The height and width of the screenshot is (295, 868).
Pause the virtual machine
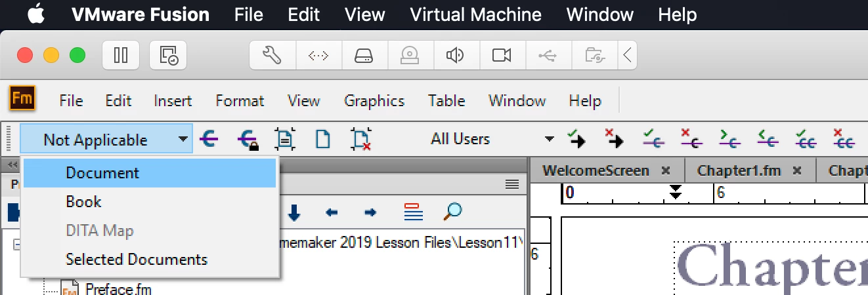point(120,55)
